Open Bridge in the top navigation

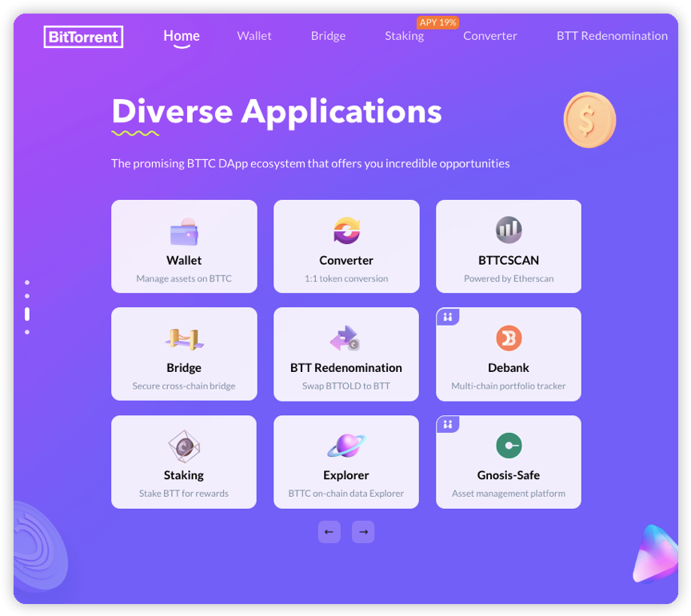coord(329,36)
